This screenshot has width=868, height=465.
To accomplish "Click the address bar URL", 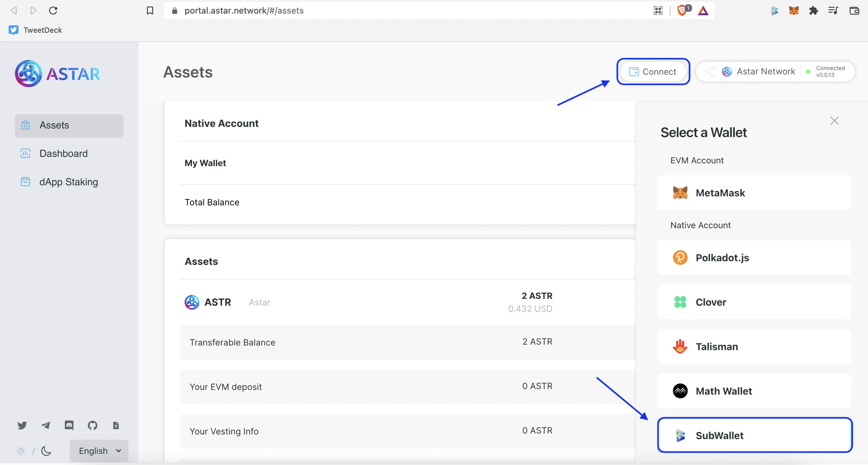I will 244,10.
